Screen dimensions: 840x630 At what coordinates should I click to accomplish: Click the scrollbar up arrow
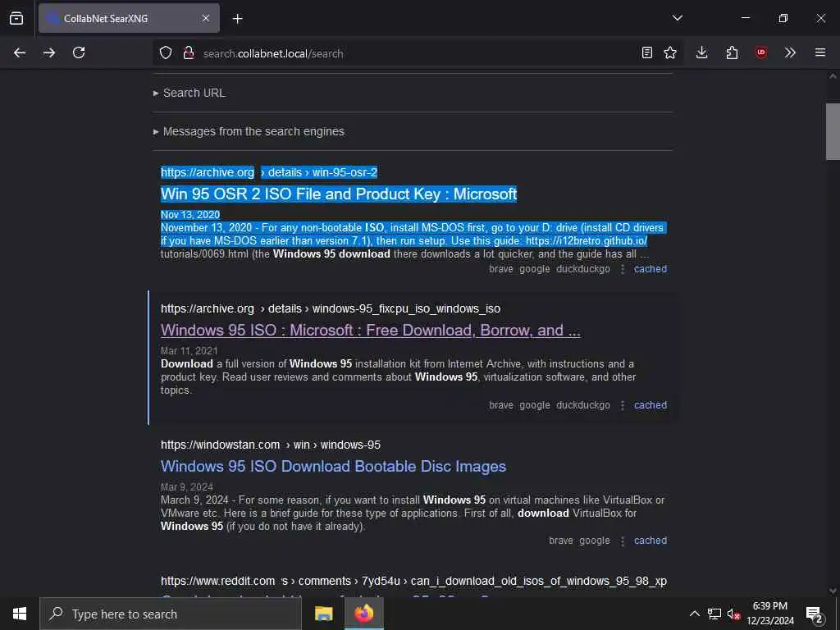833,76
